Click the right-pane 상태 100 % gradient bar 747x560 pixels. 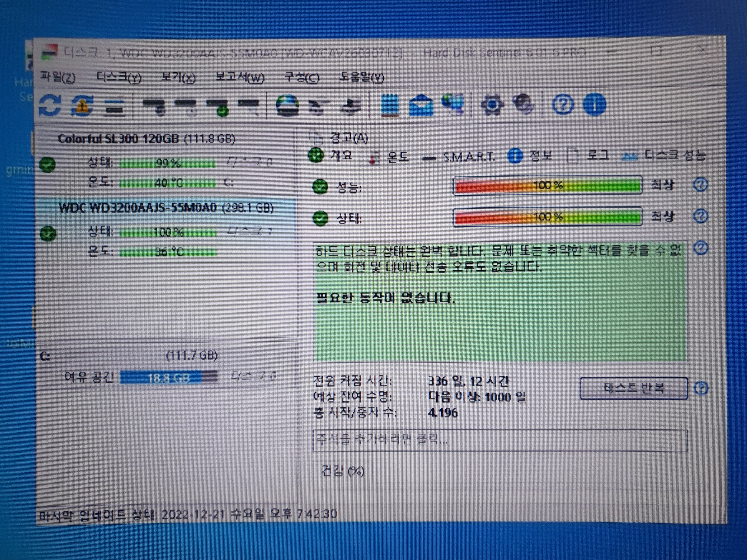click(547, 217)
